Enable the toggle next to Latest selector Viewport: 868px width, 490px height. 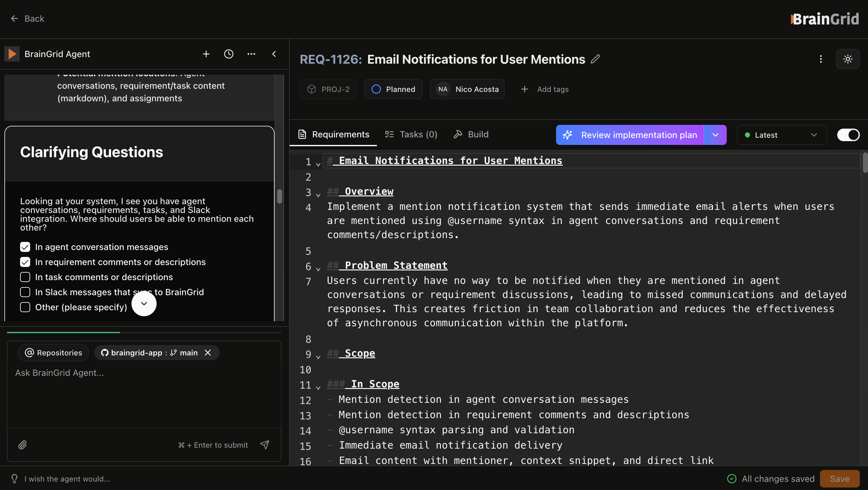click(848, 135)
